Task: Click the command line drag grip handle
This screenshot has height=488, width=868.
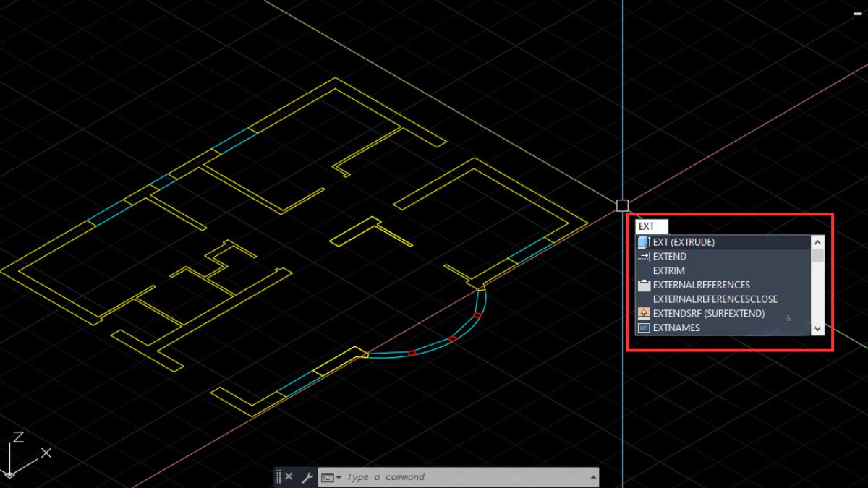Action: pyautogui.click(x=278, y=477)
